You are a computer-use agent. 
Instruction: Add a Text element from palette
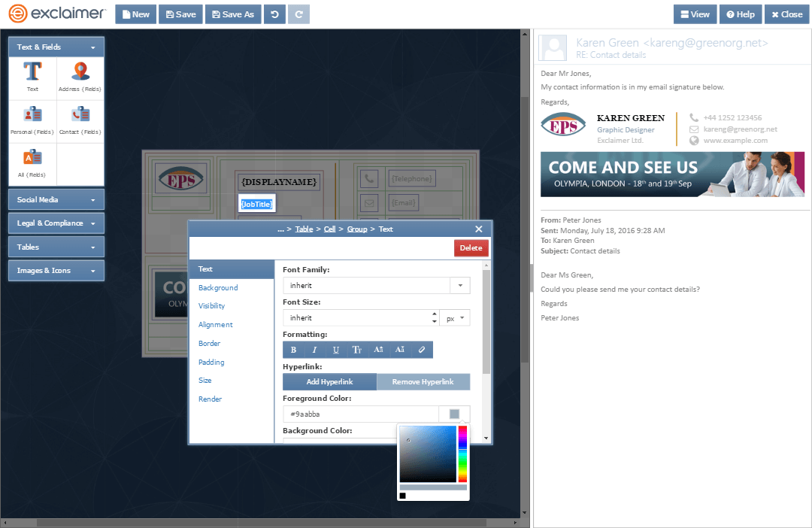coord(32,77)
